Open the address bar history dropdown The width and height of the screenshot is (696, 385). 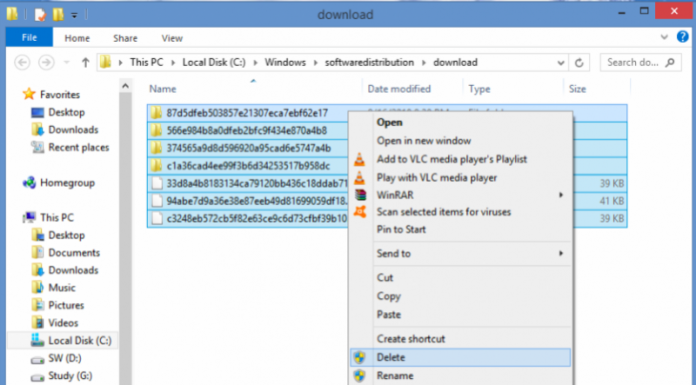click(561, 63)
